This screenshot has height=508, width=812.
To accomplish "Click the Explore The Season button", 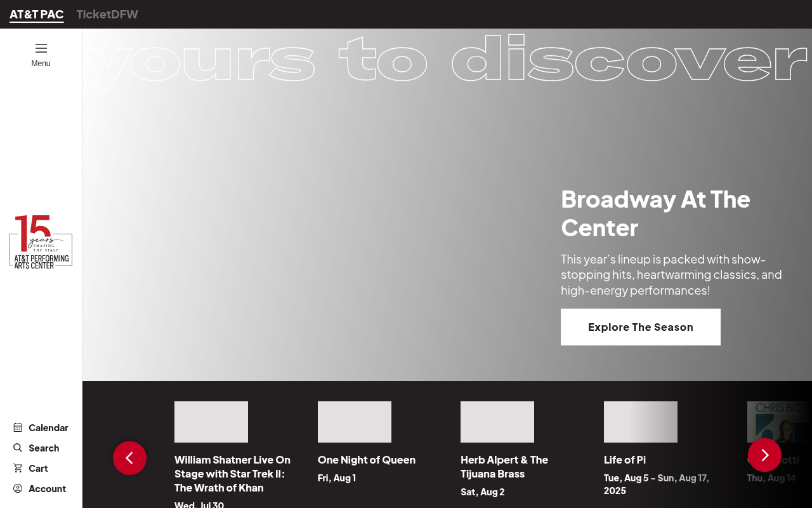I will click(641, 327).
